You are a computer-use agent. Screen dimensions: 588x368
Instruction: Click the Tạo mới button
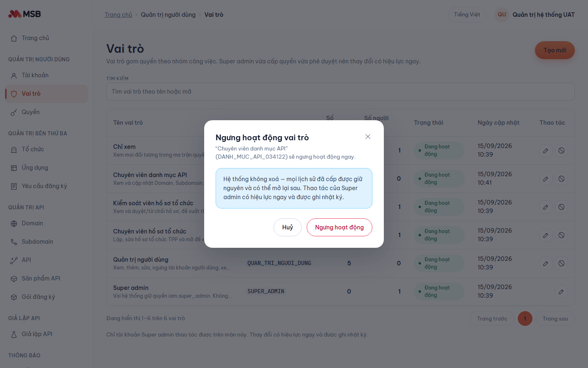[x=555, y=50]
